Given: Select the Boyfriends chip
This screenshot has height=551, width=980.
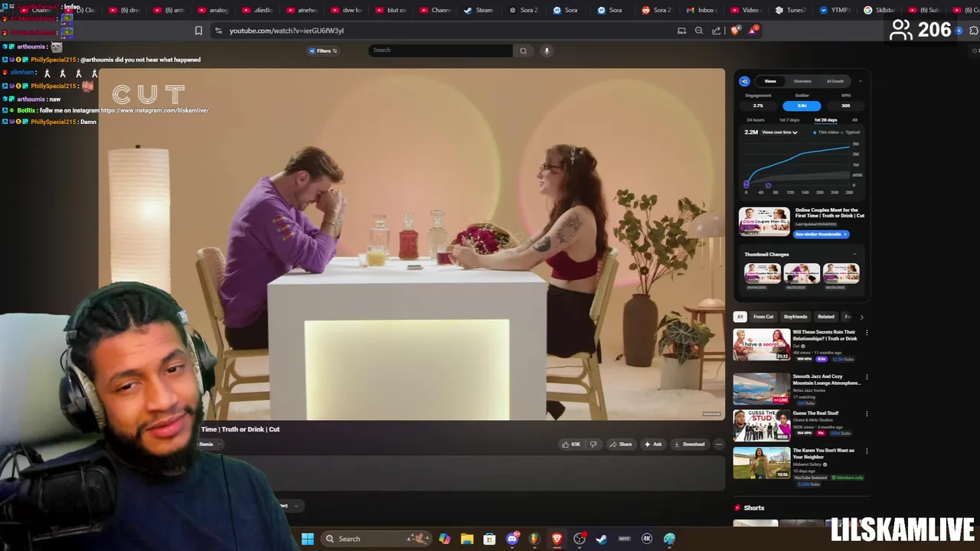Looking at the screenshot, I should (795, 317).
